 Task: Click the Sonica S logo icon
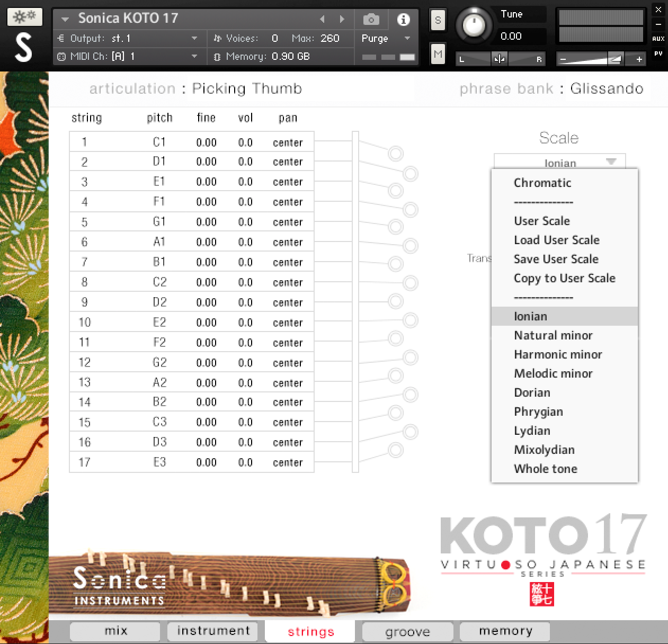point(24,48)
